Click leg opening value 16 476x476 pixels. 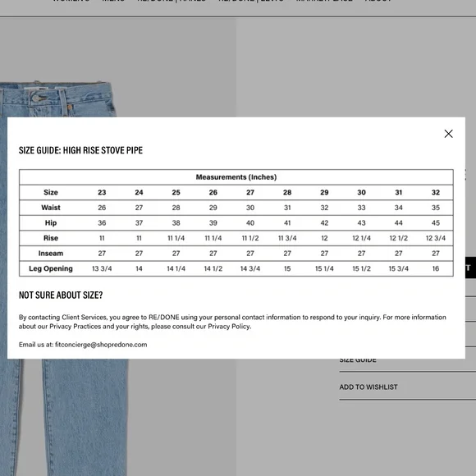(x=436, y=268)
